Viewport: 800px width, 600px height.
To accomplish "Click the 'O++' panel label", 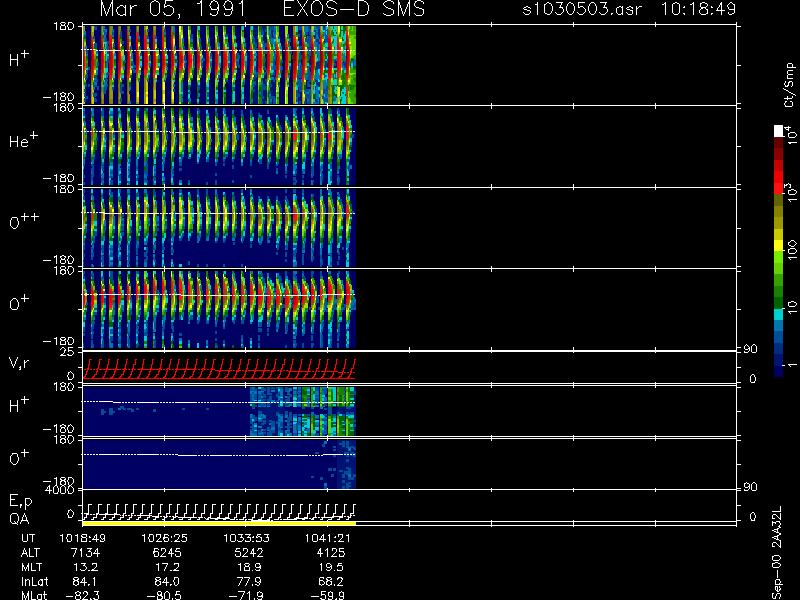I will click(x=24, y=221).
